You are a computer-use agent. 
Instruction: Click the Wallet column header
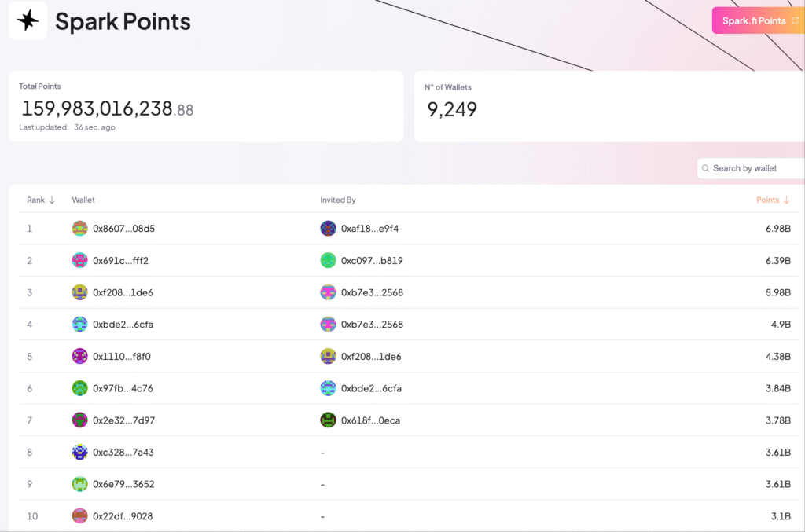coord(83,200)
